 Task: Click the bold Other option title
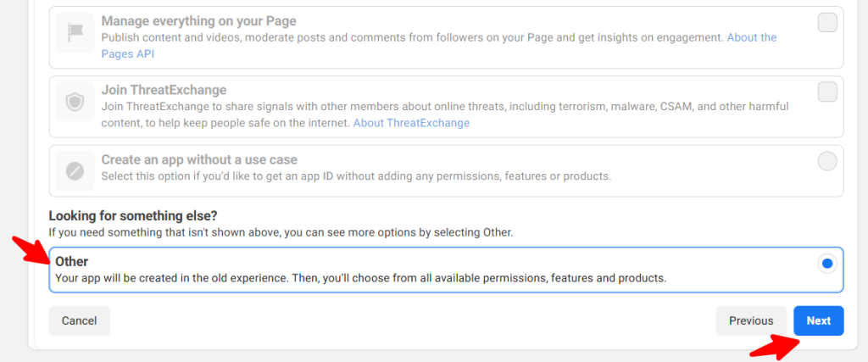[x=72, y=262]
